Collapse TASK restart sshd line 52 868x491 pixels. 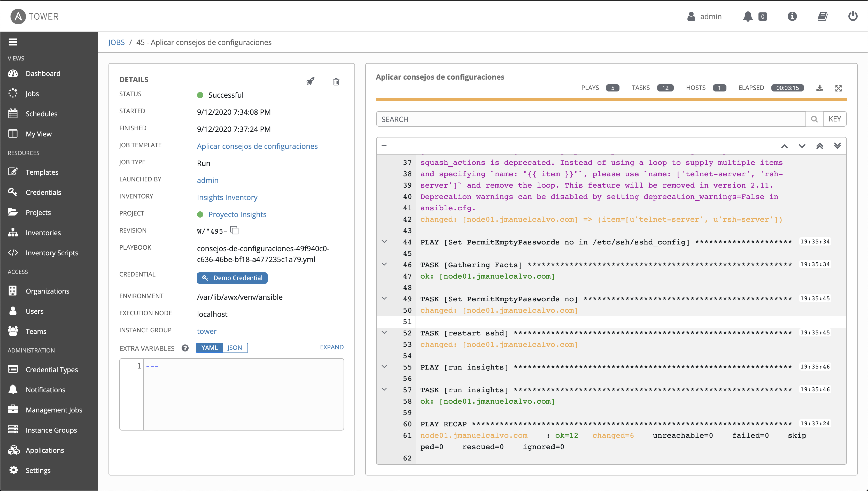click(x=384, y=332)
